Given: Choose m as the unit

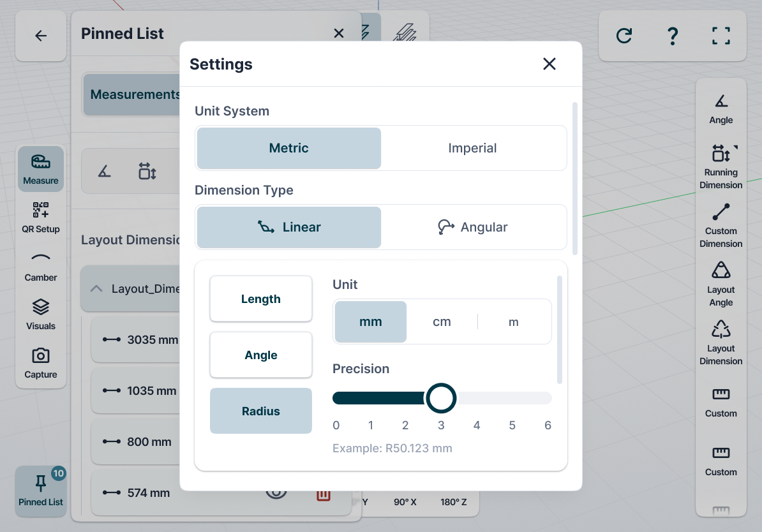Looking at the screenshot, I should pos(514,321).
